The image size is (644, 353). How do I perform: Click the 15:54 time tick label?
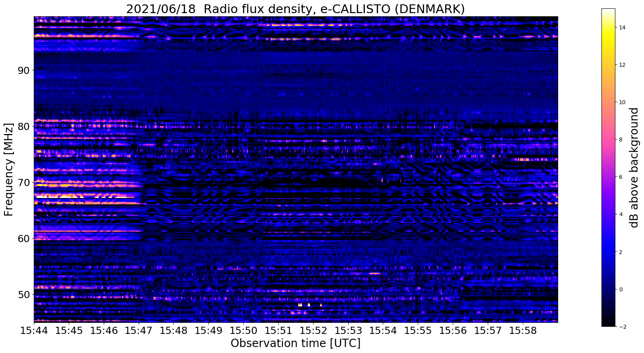383,331
